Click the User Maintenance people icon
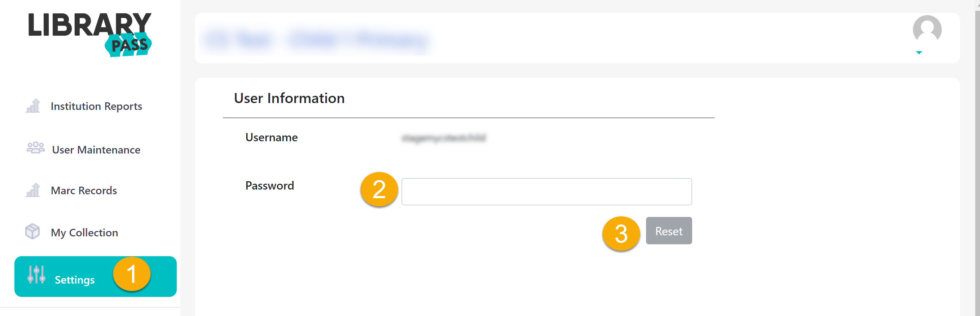Viewport: 980px width, 316px height. coord(35,148)
